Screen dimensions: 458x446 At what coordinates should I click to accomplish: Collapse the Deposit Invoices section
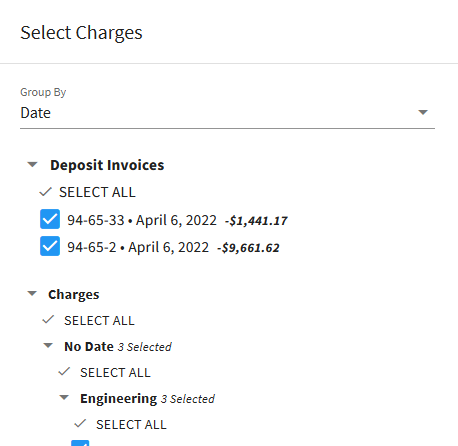32,165
